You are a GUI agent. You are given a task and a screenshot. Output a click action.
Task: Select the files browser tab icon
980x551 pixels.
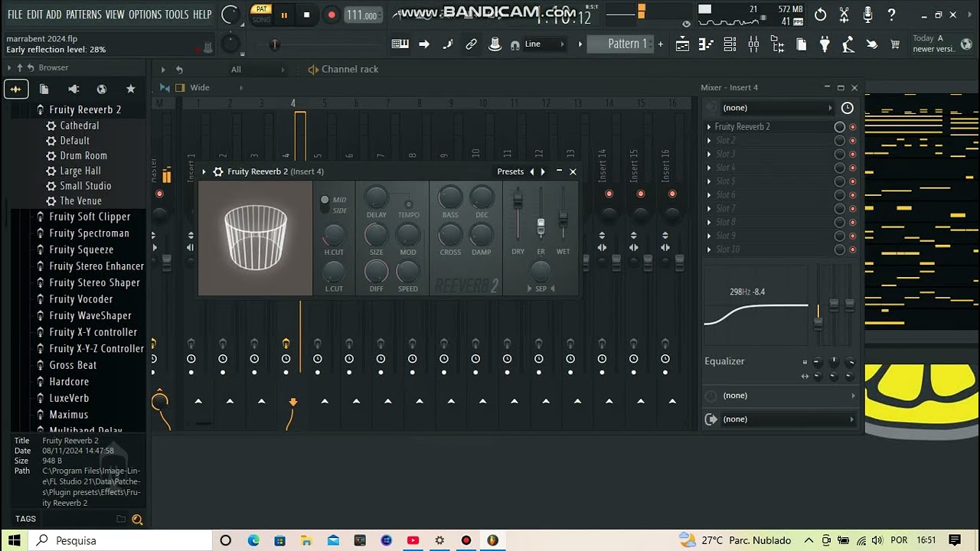(x=44, y=89)
